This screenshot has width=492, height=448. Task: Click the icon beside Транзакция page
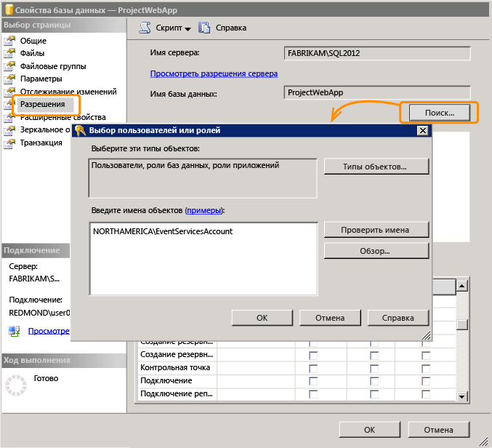click(x=9, y=143)
